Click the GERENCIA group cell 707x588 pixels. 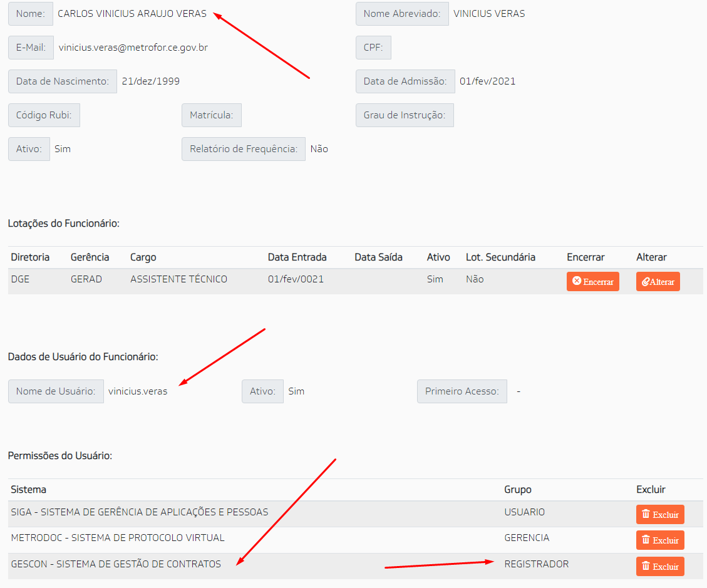point(527,537)
